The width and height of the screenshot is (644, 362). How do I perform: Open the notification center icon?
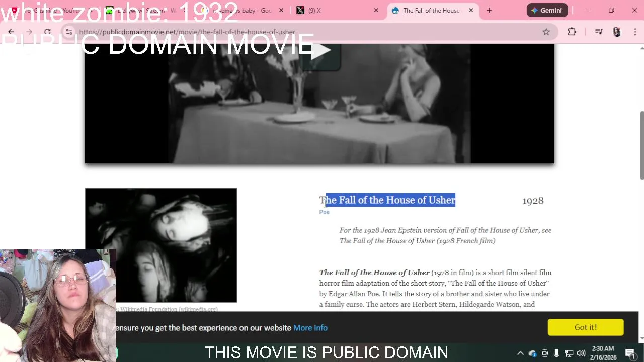click(x=630, y=353)
